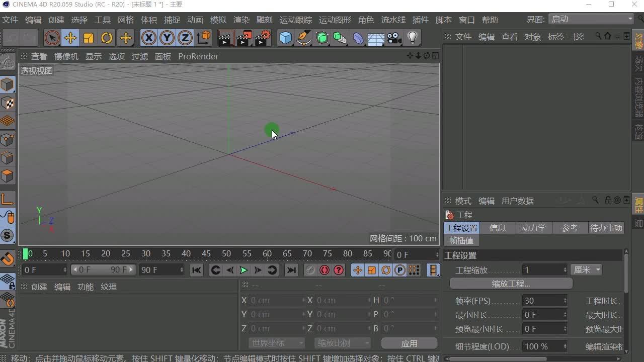Switch to the 动力学 tab
This screenshot has width=644, height=362.
tap(534, 228)
